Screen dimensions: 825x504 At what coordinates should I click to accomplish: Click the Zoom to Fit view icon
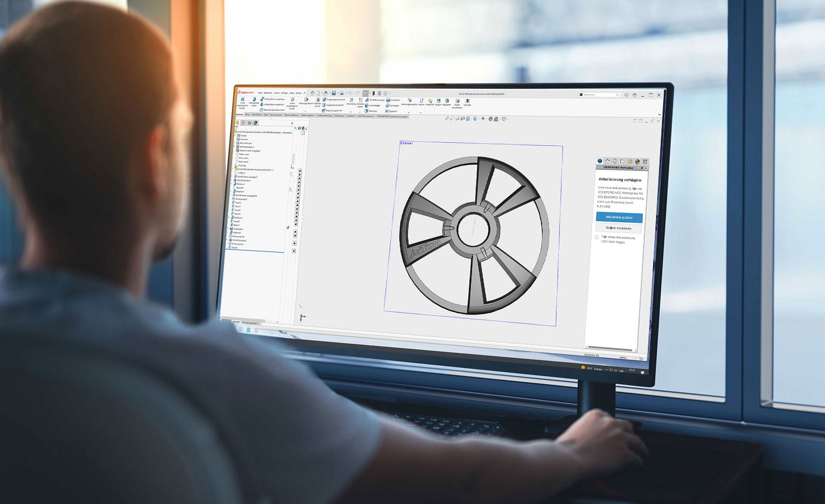click(447, 119)
